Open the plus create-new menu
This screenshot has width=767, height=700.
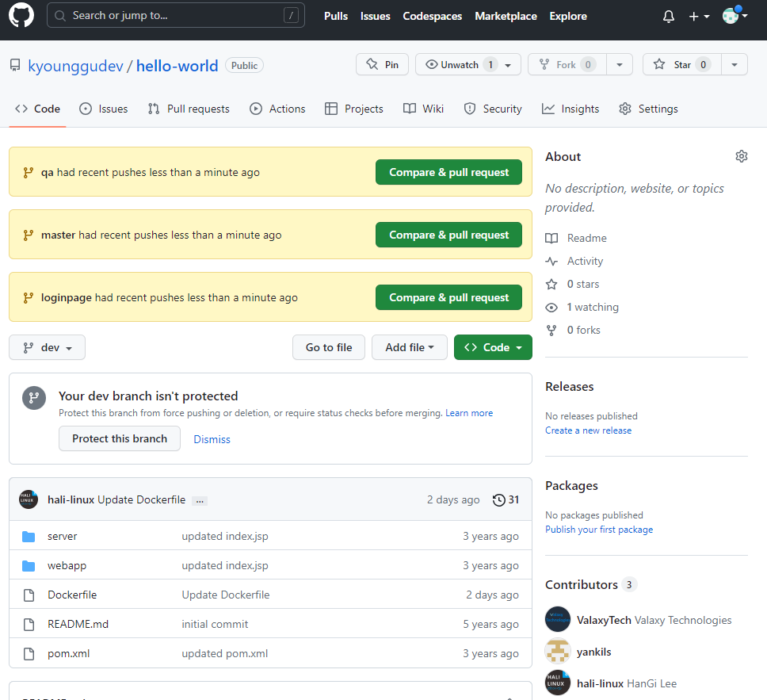click(x=699, y=16)
